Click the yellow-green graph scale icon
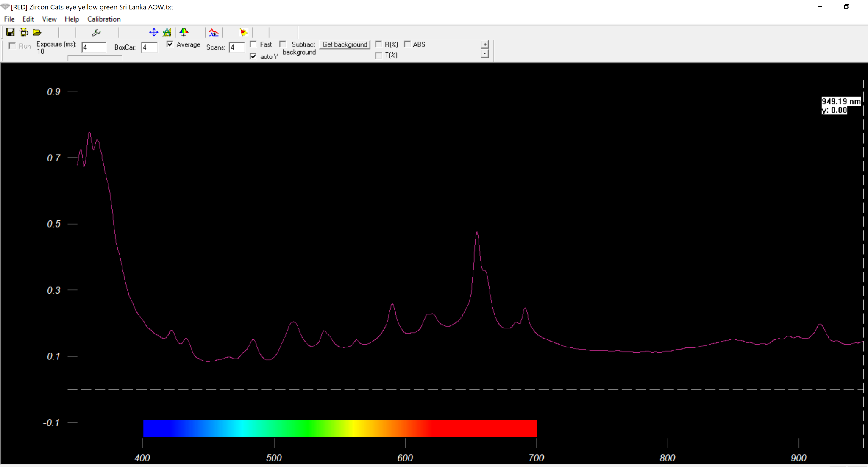Image resolution: width=868 pixels, height=467 pixels. [167, 32]
